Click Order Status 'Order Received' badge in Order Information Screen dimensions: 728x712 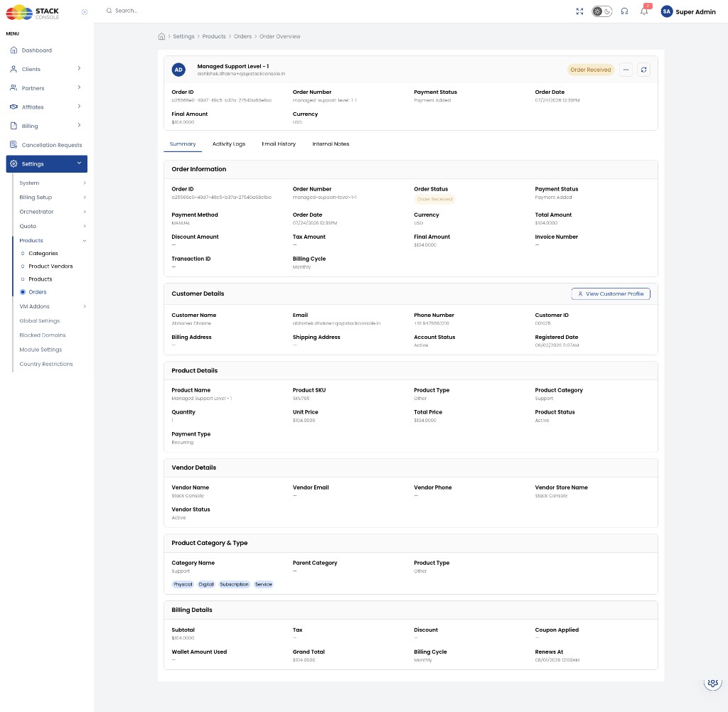pyautogui.click(x=434, y=199)
